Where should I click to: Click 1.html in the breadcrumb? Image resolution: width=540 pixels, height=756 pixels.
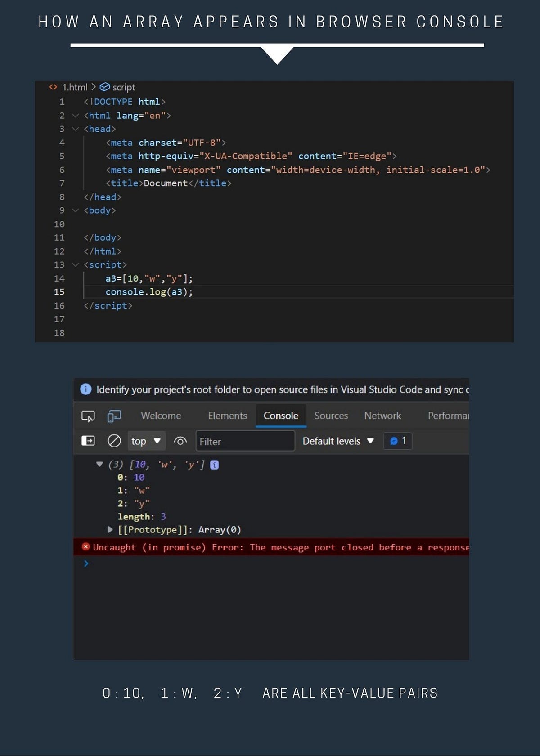75,87
